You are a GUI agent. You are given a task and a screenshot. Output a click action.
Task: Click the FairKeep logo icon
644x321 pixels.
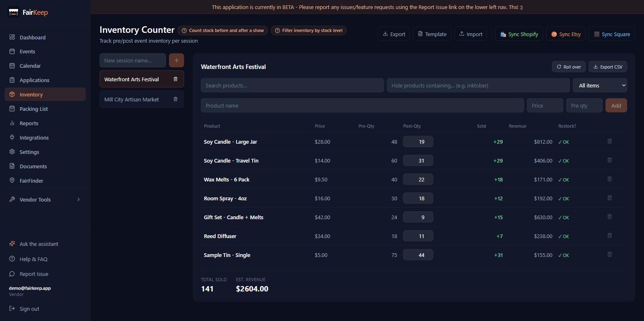click(14, 12)
